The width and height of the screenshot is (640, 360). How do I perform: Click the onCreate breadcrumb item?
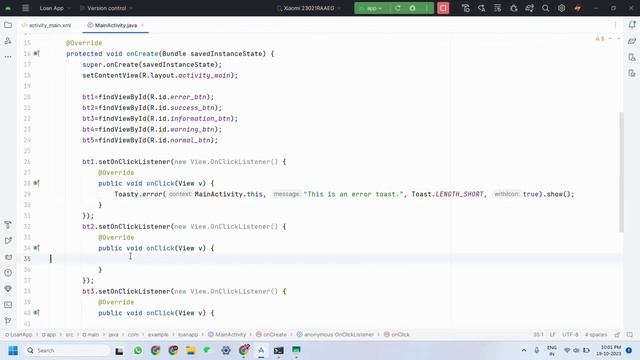point(271,334)
